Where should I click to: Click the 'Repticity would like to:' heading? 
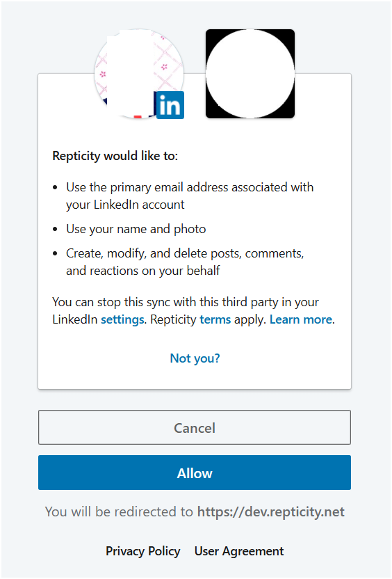(115, 156)
